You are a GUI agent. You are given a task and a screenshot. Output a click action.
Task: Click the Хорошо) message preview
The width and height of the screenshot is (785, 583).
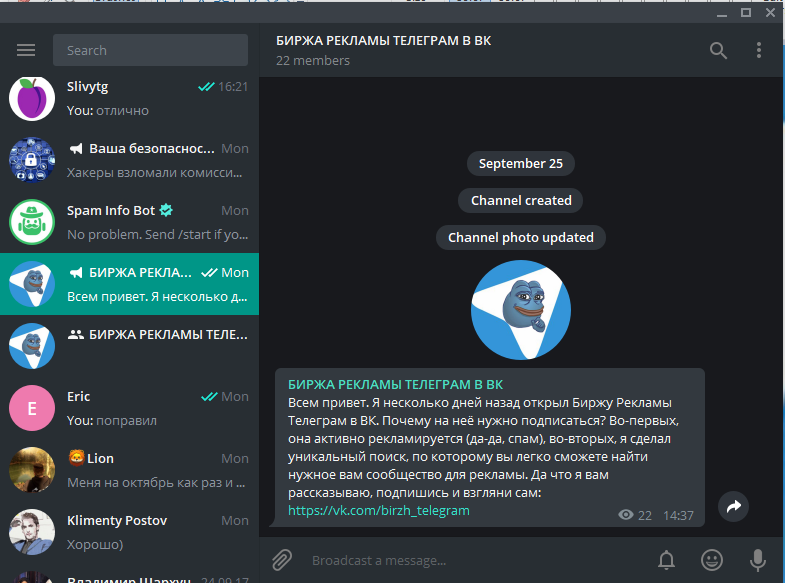click(x=95, y=544)
